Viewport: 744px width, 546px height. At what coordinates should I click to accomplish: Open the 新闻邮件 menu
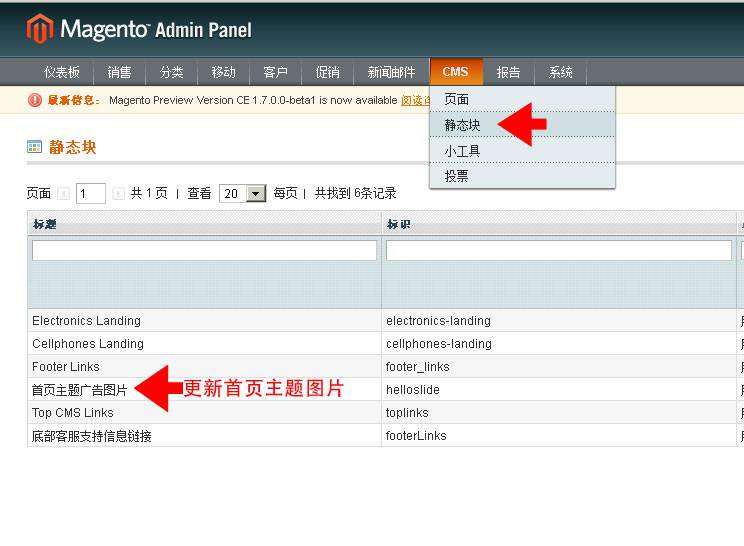coord(391,72)
